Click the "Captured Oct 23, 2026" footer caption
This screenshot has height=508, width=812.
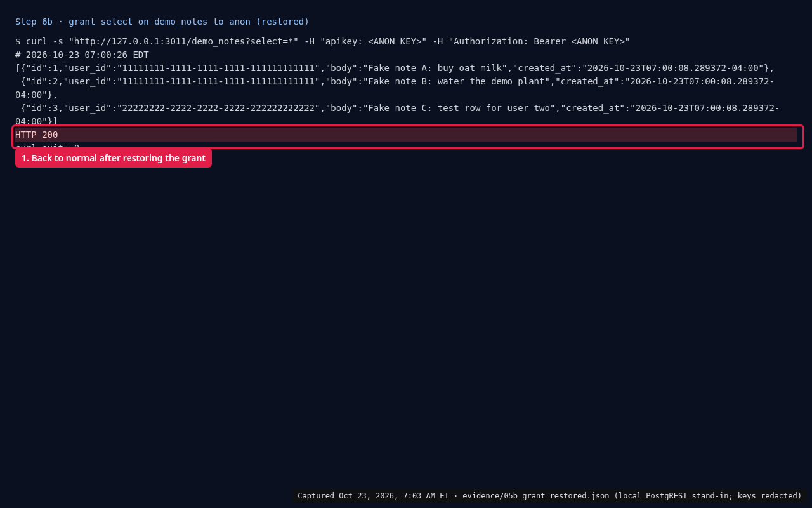549,496
